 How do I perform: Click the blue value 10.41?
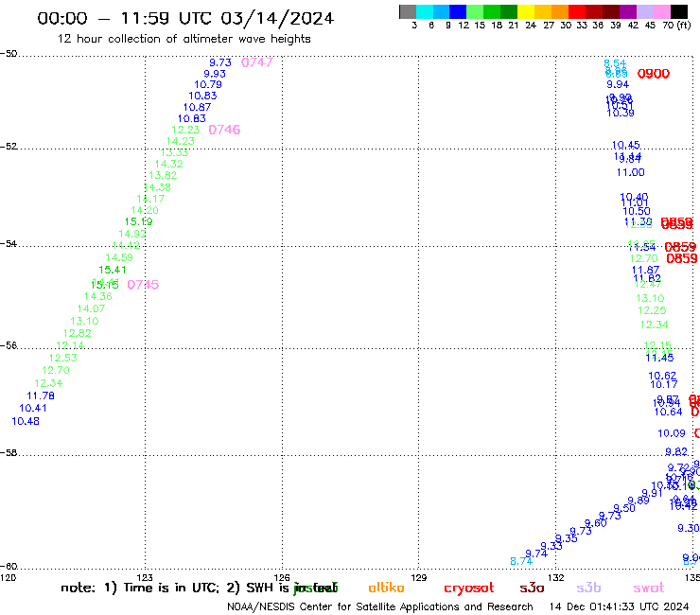(x=33, y=408)
